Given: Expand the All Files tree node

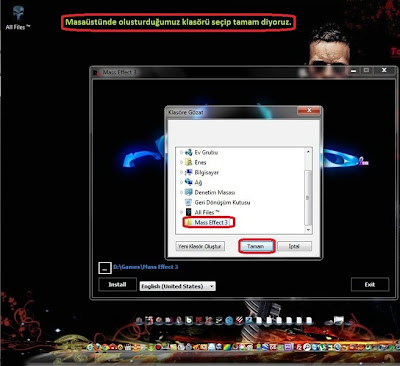Looking at the screenshot, I should tap(181, 212).
